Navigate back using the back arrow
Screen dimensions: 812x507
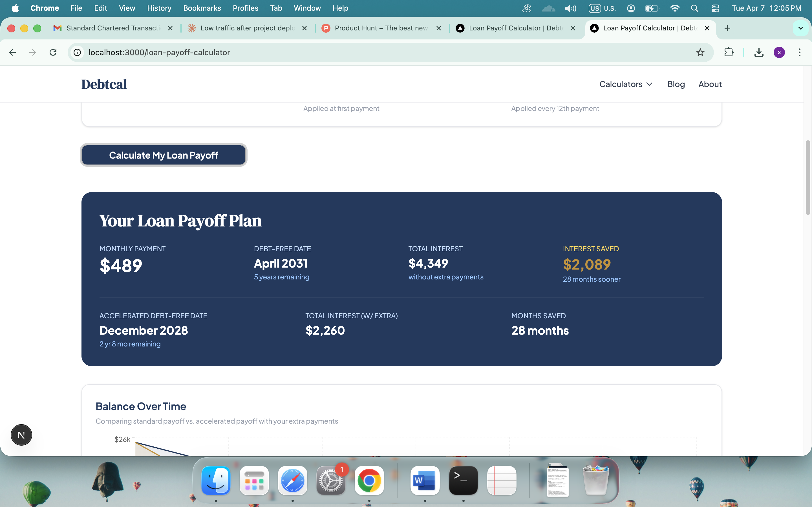[x=12, y=52]
